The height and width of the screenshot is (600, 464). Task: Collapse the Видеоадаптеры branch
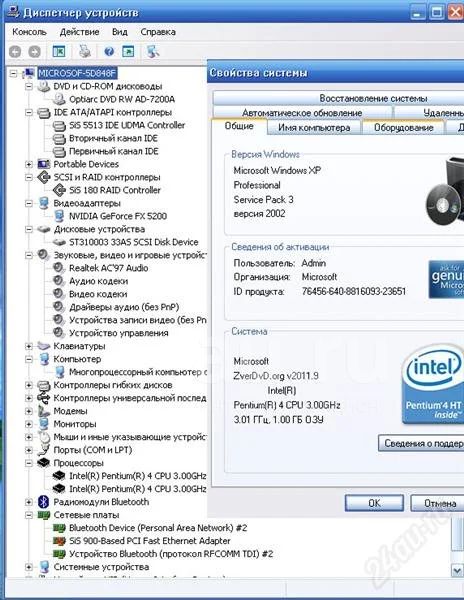(29, 203)
